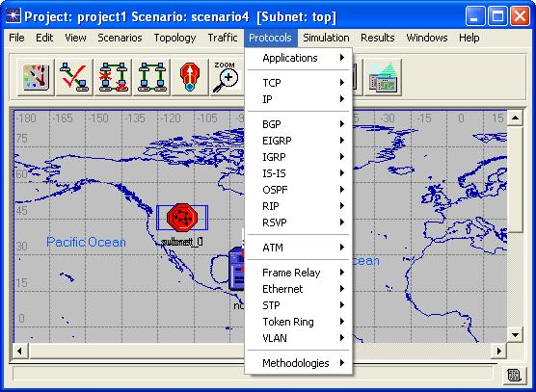Expand the Ethernet submenu

tap(299, 289)
